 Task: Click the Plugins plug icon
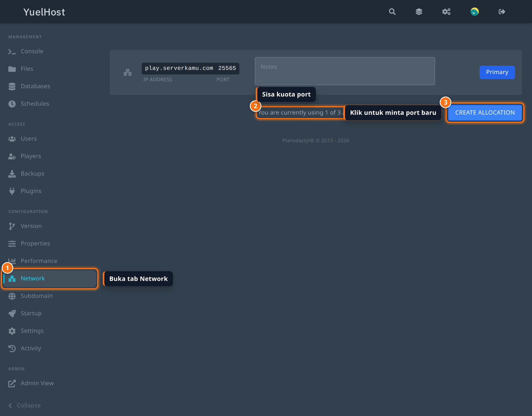pyautogui.click(x=12, y=191)
